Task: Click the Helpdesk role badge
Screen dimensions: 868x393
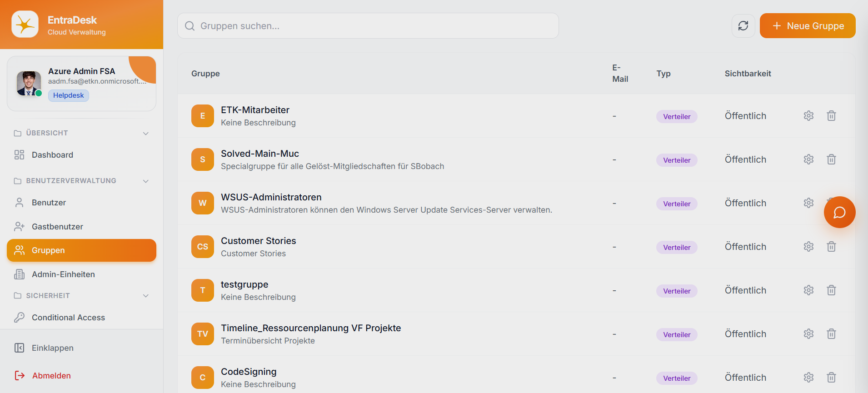Action: click(69, 95)
